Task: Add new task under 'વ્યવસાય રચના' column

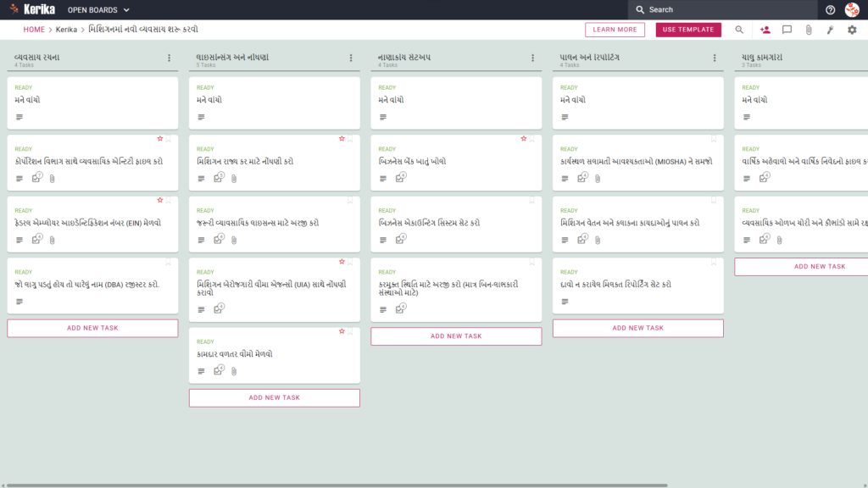Action: [92, 328]
